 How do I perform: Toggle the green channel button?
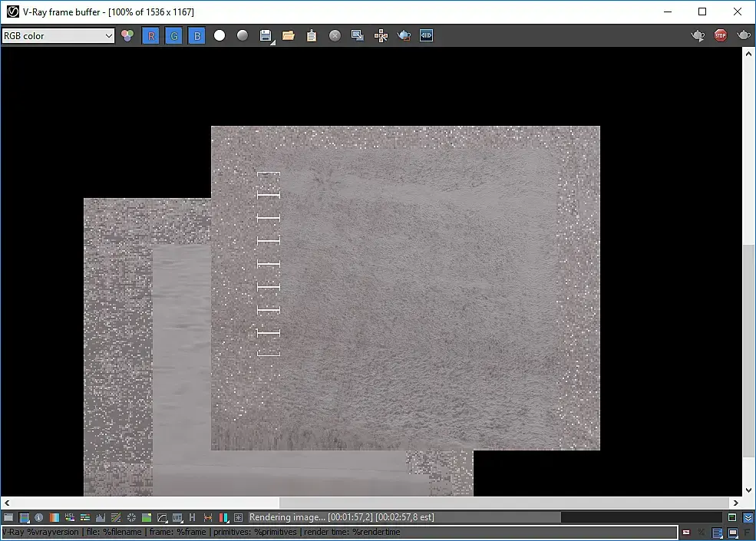pos(173,35)
